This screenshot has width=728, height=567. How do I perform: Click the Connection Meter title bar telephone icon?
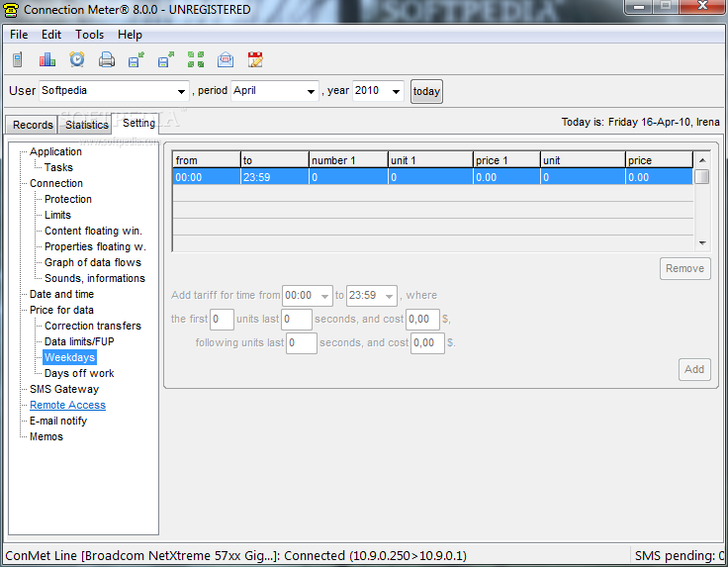pyautogui.click(x=10, y=9)
